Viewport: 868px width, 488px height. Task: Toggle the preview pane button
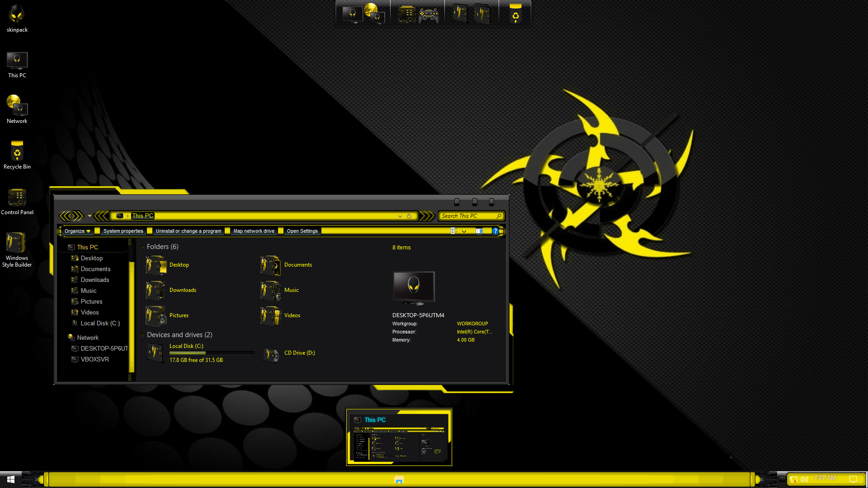coord(479,231)
